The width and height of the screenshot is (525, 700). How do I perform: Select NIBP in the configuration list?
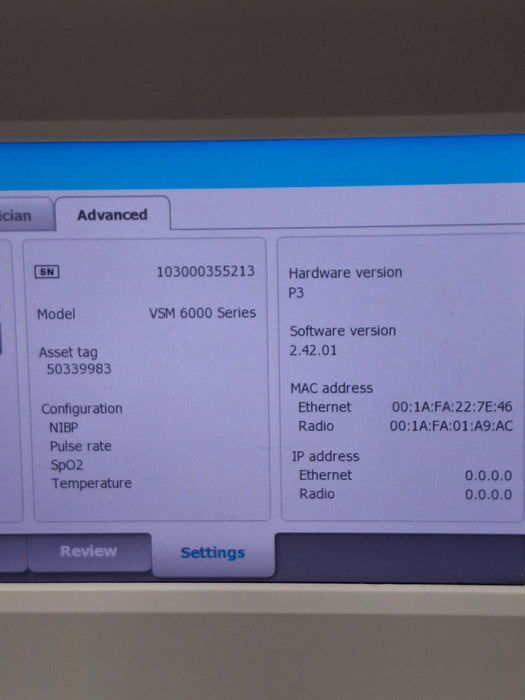[x=64, y=428]
